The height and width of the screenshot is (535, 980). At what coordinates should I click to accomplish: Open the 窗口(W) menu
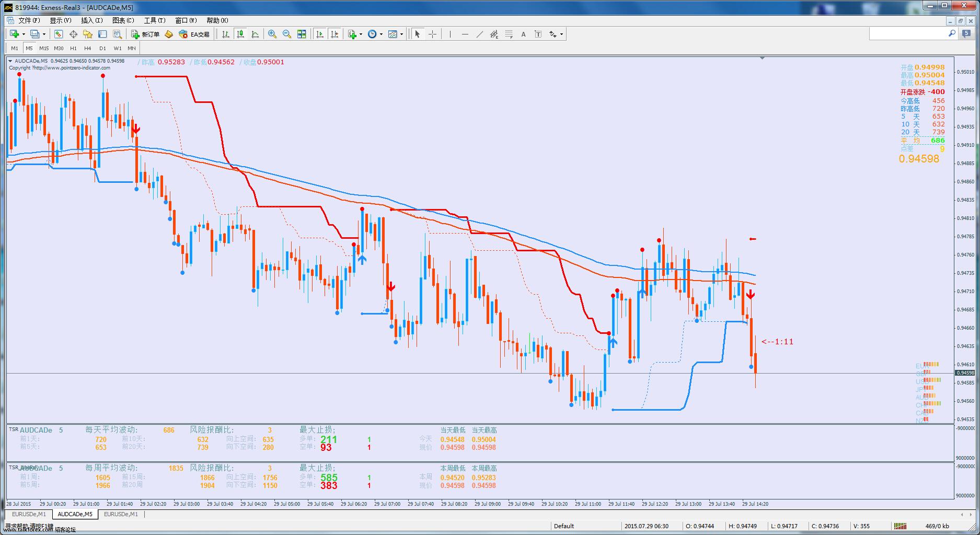point(186,20)
